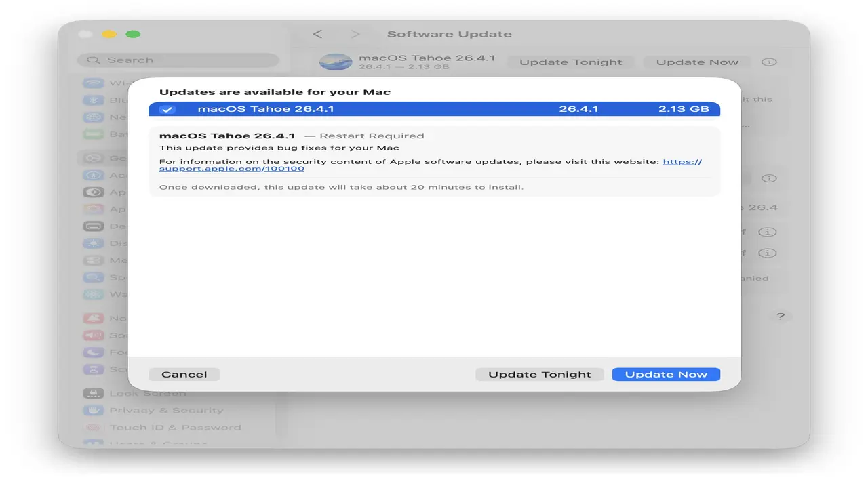This screenshot has height=488, width=868.
Task: Uncheck the macOS Tahoe 26.4.1 update
Action: 167,109
